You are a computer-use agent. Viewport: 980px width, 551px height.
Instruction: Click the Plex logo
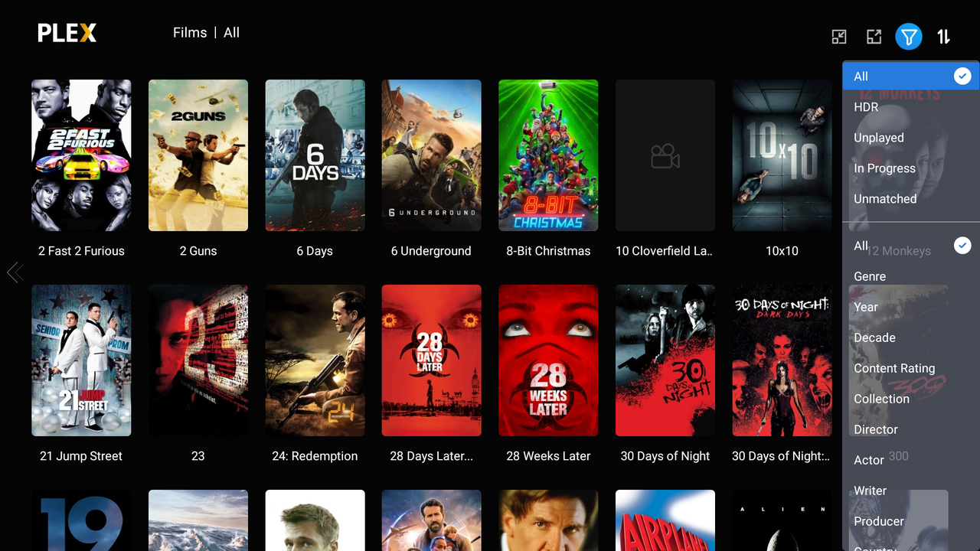pos(67,33)
